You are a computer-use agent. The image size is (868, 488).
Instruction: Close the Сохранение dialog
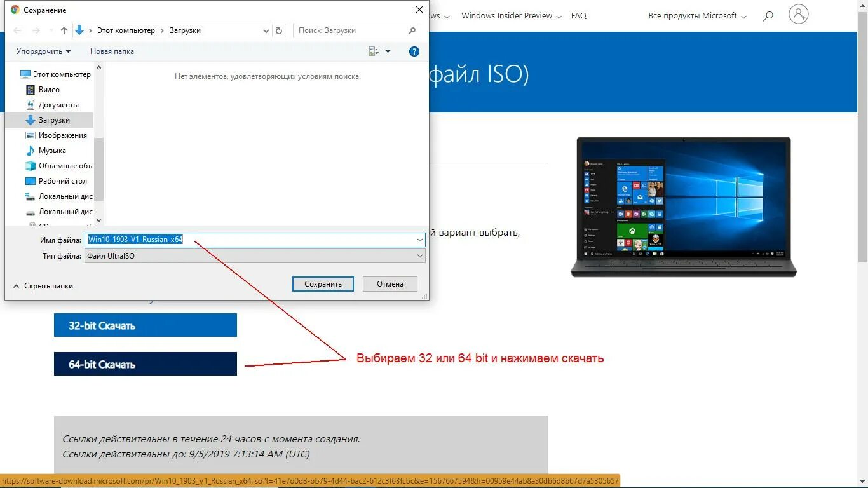pos(419,10)
